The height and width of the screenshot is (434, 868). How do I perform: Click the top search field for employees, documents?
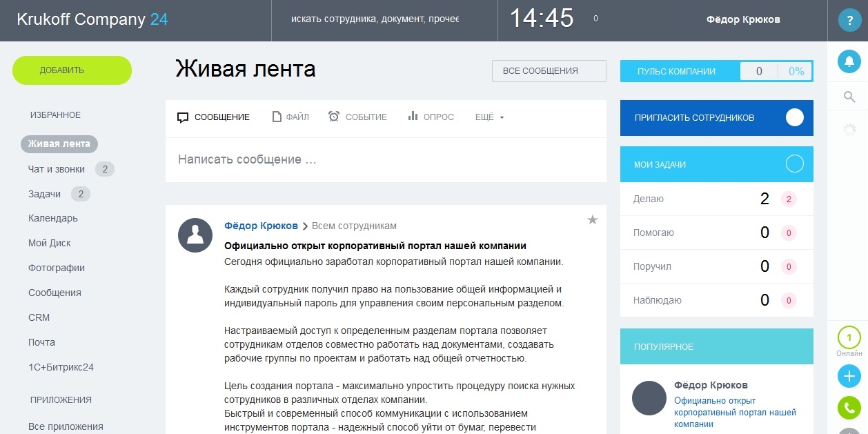point(385,20)
